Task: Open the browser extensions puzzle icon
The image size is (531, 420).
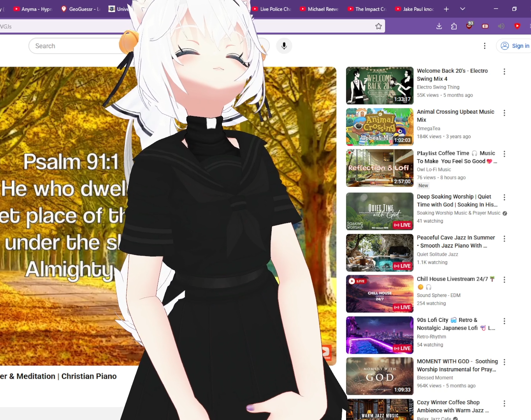Action: 454,26
